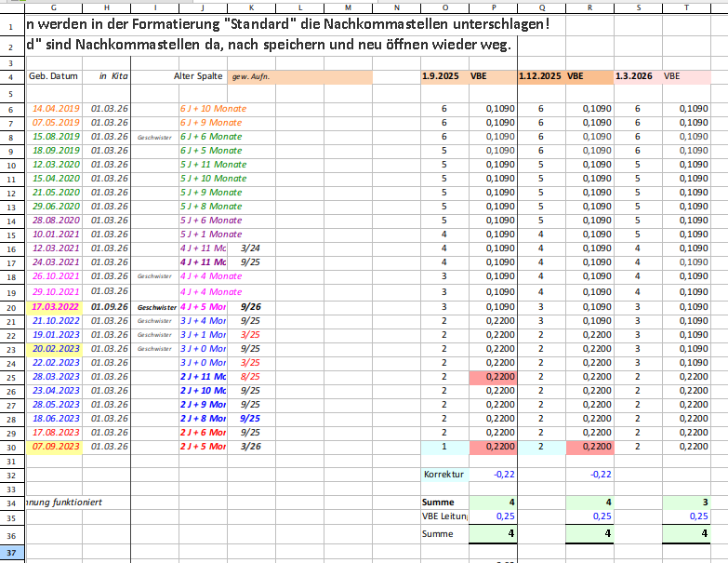Screen dimensions: 728x563
Task: Click the blue bold '9/25' cell in row 28
Action: point(250,419)
